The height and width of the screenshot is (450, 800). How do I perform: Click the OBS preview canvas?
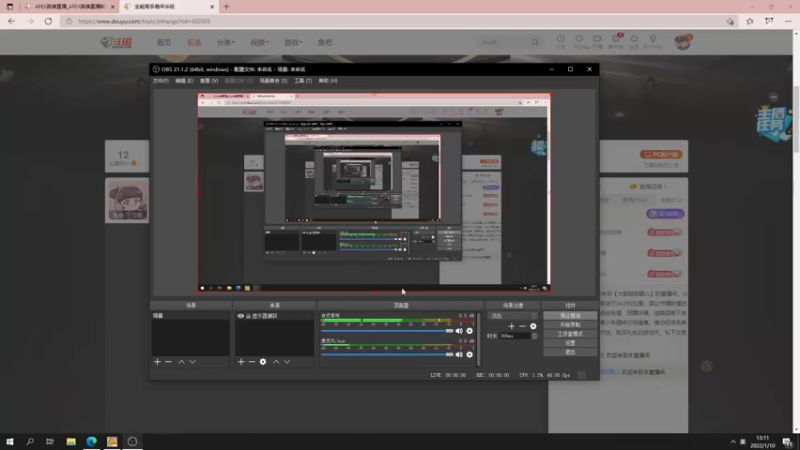click(x=374, y=192)
